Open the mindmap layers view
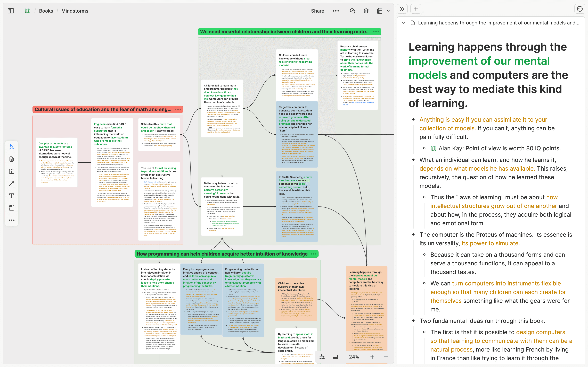Viewport: 588px width, 367px height. tap(366, 11)
